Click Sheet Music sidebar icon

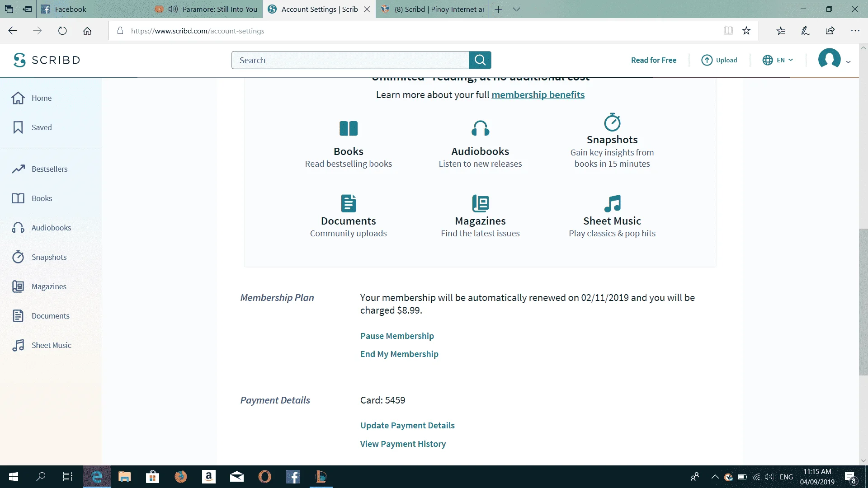[x=18, y=345]
